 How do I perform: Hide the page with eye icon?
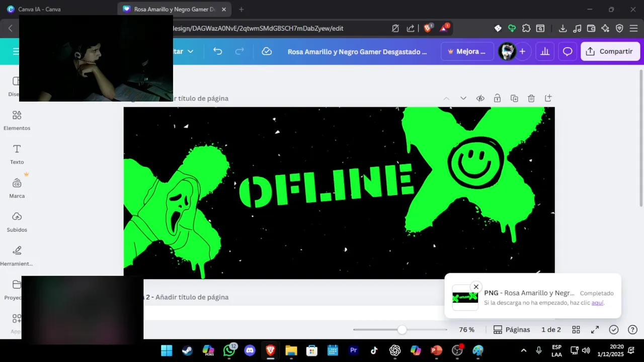(480, 98)
